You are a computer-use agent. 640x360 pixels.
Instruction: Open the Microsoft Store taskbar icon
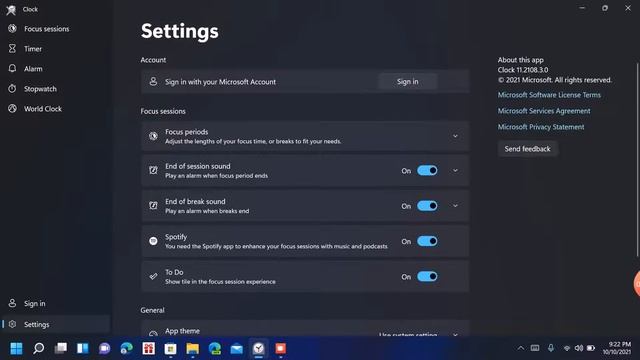(x=171, y=349)
